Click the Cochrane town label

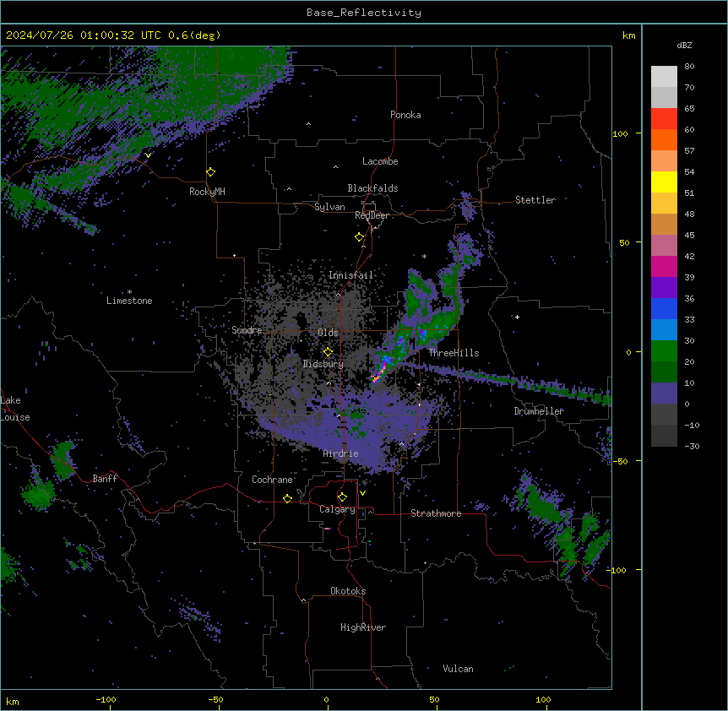272,480
